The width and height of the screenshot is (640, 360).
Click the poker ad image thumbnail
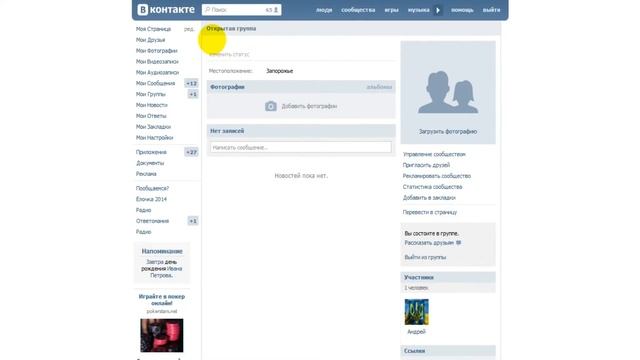[x=162, y=336]
